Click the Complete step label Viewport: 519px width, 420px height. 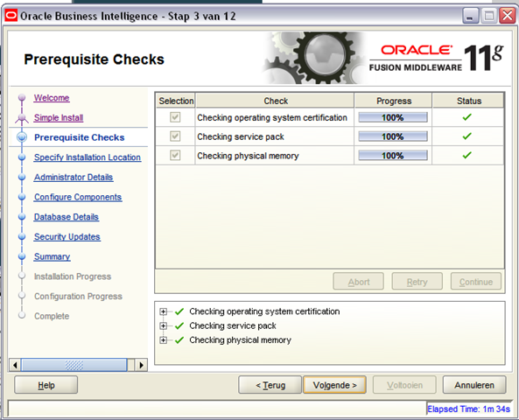52,316
